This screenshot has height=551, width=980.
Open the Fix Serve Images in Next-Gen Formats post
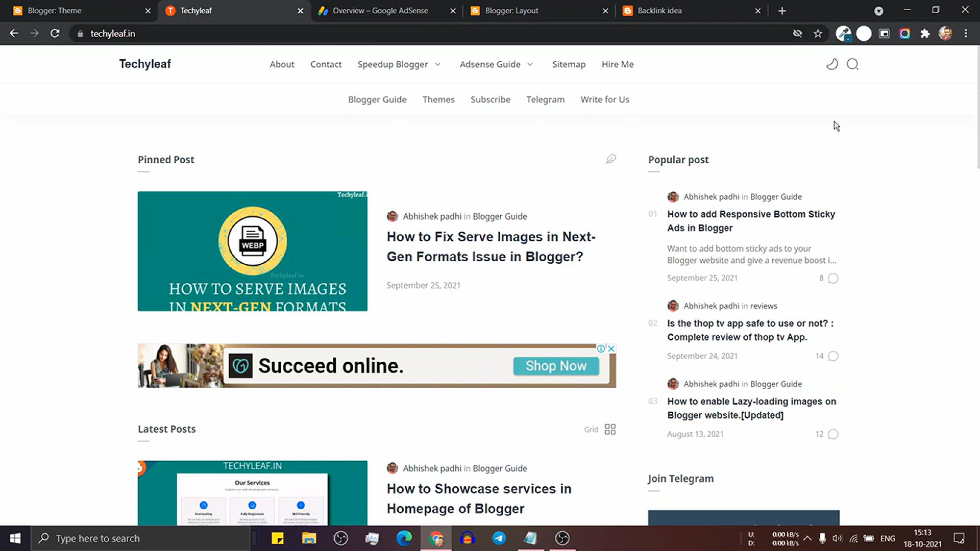point(491,246)
